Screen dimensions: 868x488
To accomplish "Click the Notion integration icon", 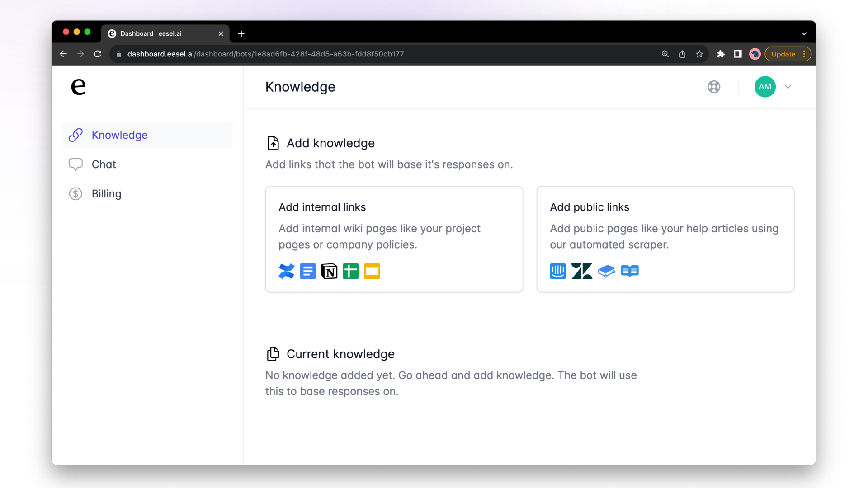I will (329, 271).
